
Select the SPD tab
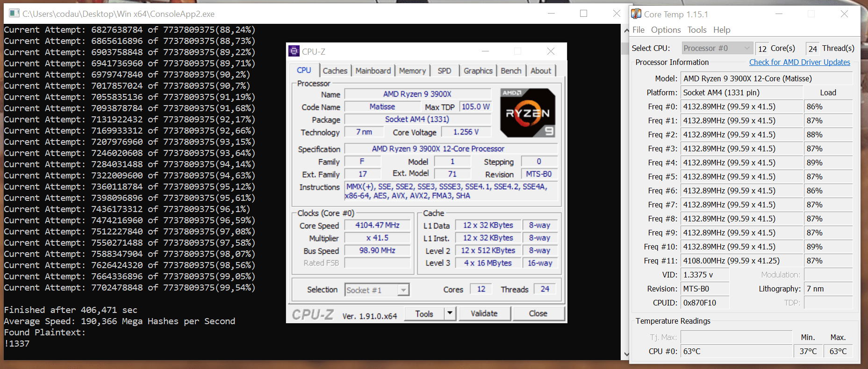444,71
